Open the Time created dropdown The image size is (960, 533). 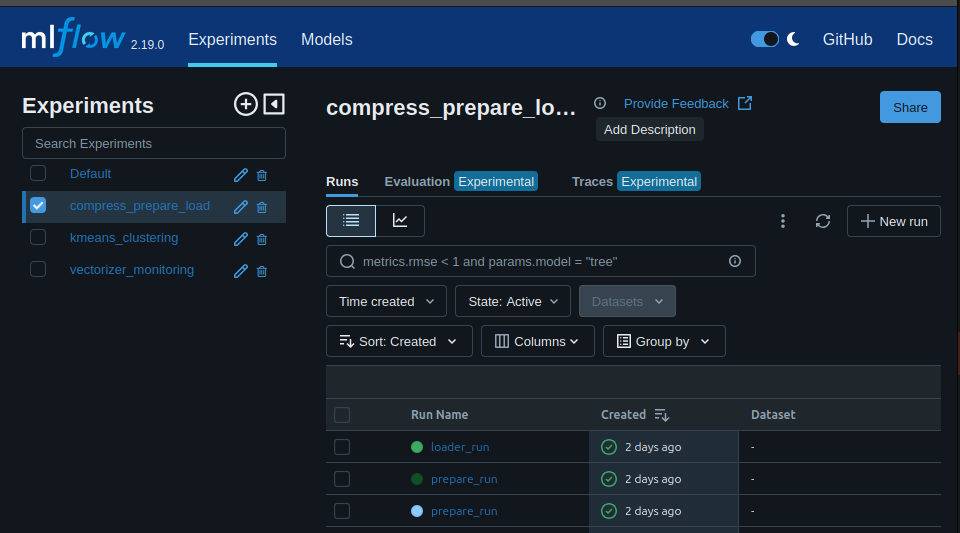pyautogui.click(x=386, y=301)
